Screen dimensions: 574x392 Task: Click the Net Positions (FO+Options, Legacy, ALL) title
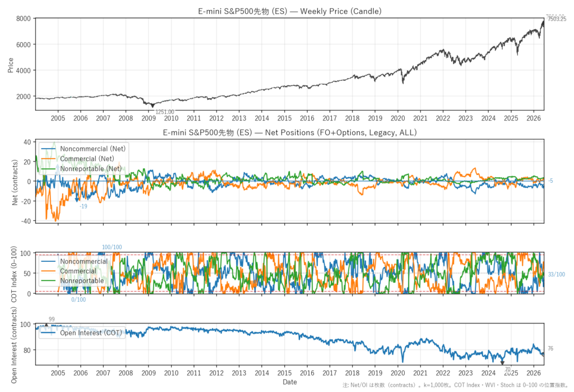point(290,132)
